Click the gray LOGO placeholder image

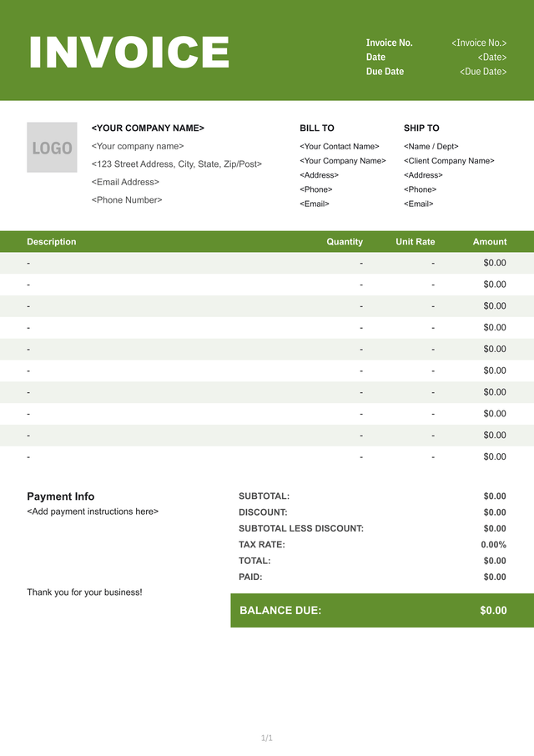[52, 148]
